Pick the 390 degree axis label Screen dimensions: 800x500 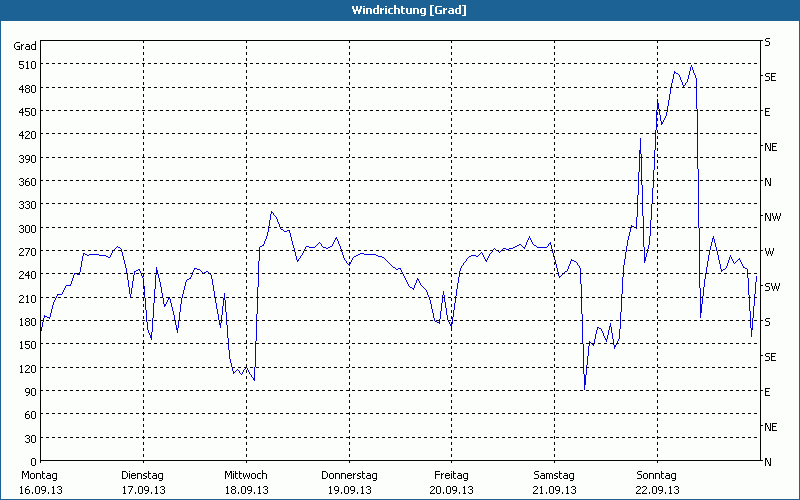click(x=28, y=159)
